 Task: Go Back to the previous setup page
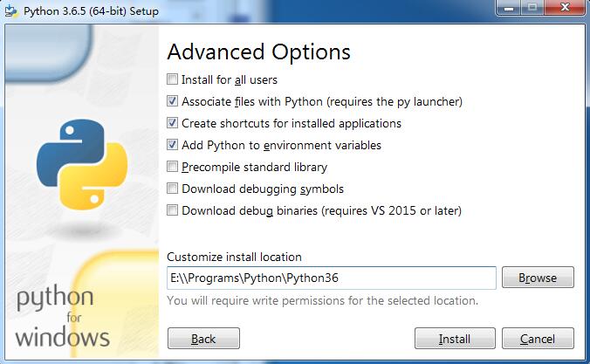203,339
